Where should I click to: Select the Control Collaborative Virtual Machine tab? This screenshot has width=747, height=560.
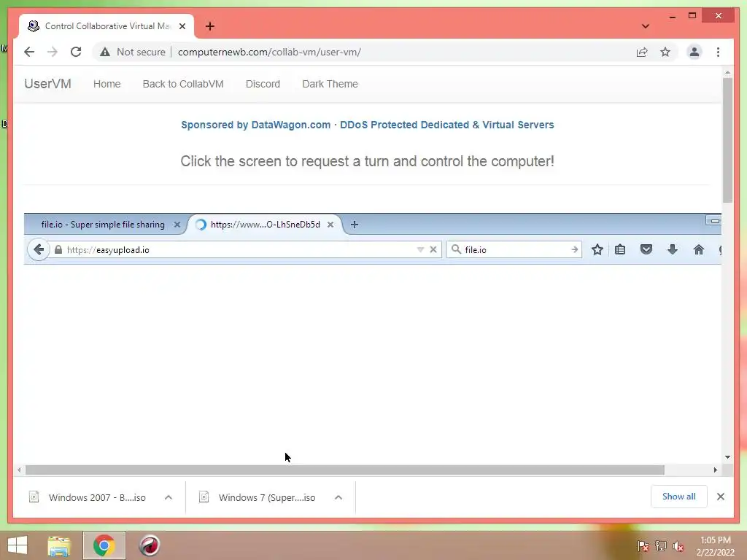pyautogui.click(x=107, y=26)
